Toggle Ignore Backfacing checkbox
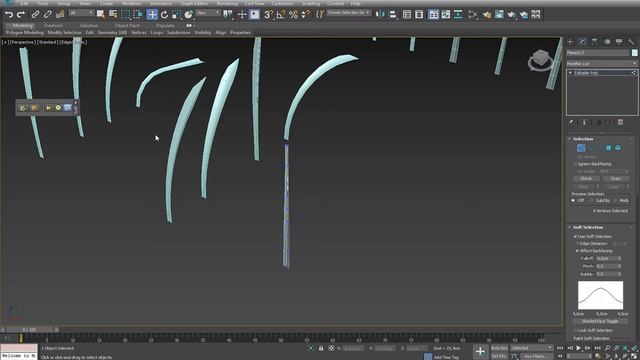 pyautogui.click(x=576, y=164)
